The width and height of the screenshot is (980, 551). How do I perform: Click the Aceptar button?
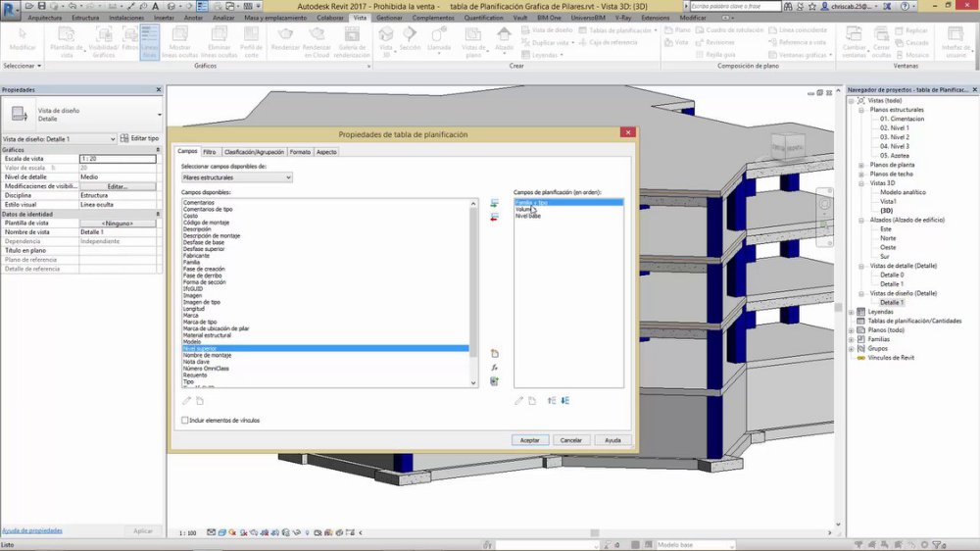[530, 440]
